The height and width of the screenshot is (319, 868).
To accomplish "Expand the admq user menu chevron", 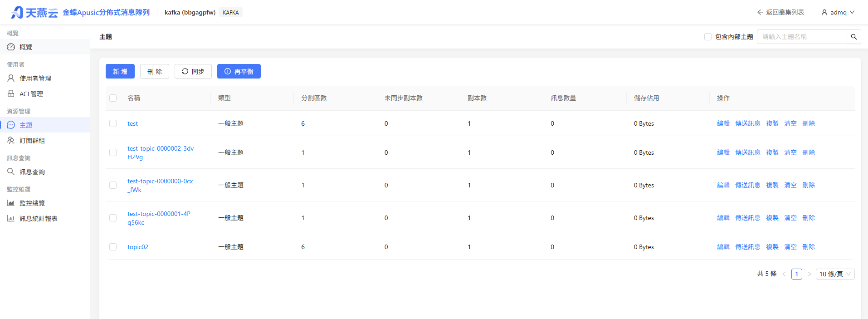I will 852,12.
